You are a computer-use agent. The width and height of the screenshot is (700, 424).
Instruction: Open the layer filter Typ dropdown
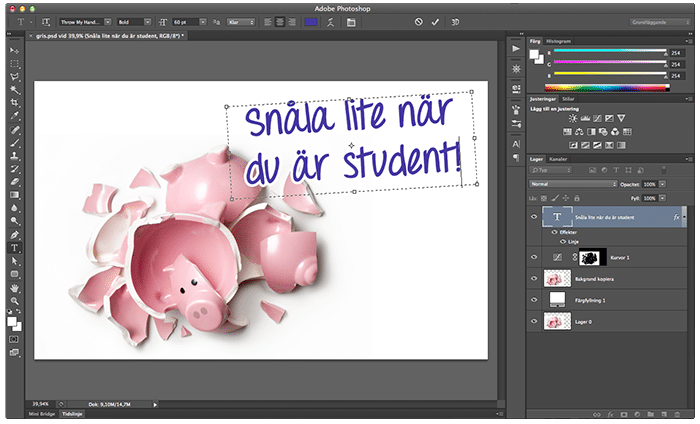(550, 170)
